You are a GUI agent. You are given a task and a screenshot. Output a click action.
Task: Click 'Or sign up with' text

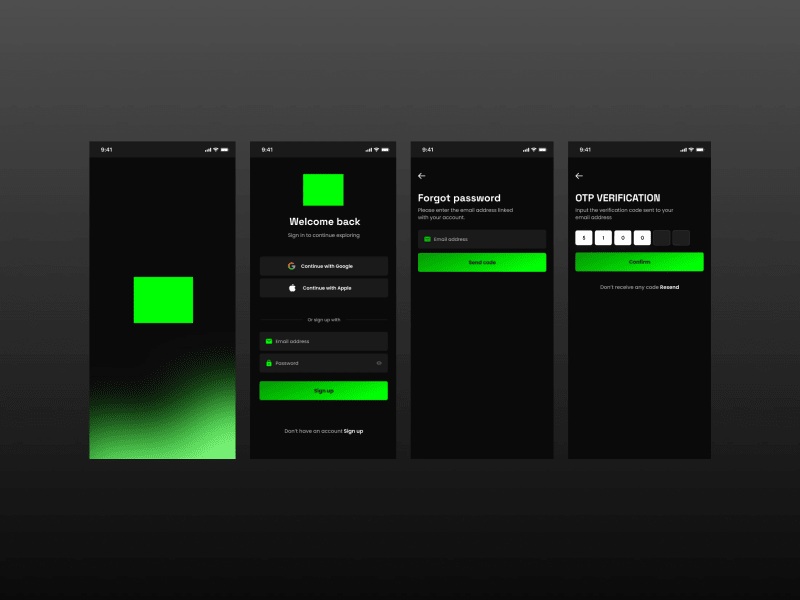(323, 320)
